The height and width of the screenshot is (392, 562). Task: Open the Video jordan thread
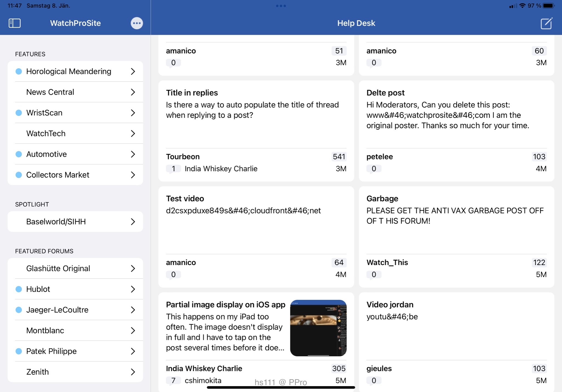(456, 342)
